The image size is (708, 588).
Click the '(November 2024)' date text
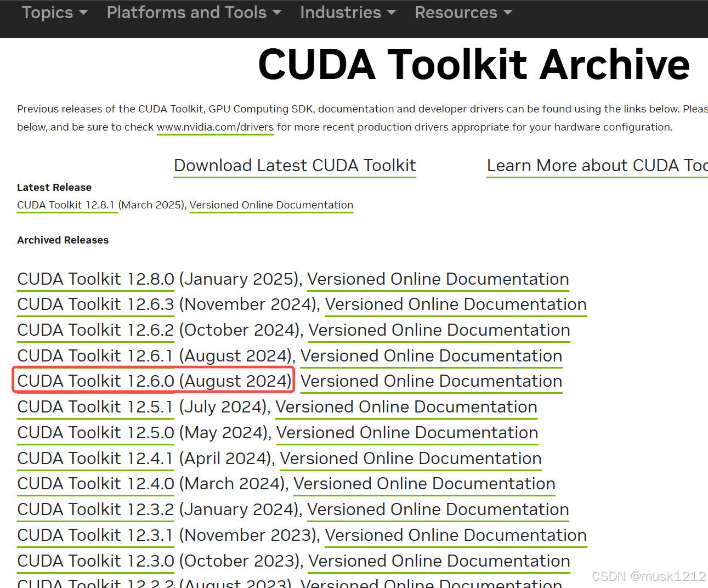point(247,304)
